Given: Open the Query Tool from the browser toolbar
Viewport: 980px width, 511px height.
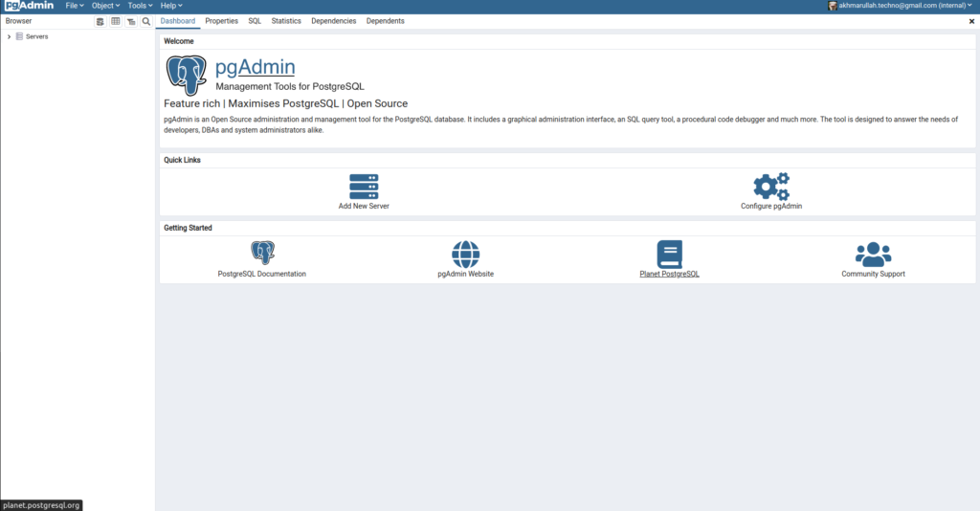Looking at the screenshot, I should coord(100,21).
